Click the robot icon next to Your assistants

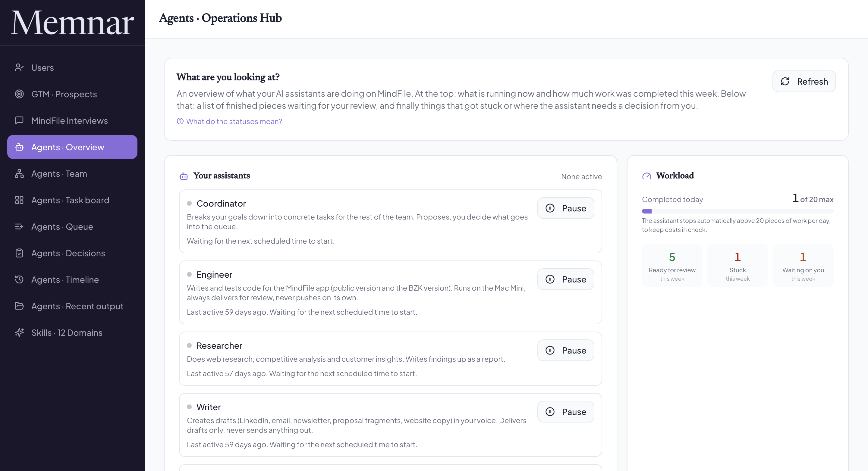click(x=184, y=176)
